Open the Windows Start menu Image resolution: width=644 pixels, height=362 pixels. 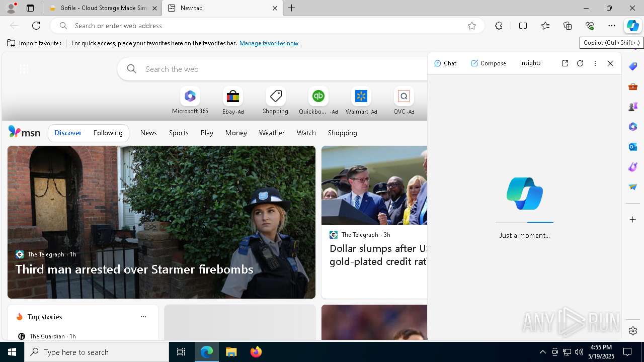pos(12,352)
